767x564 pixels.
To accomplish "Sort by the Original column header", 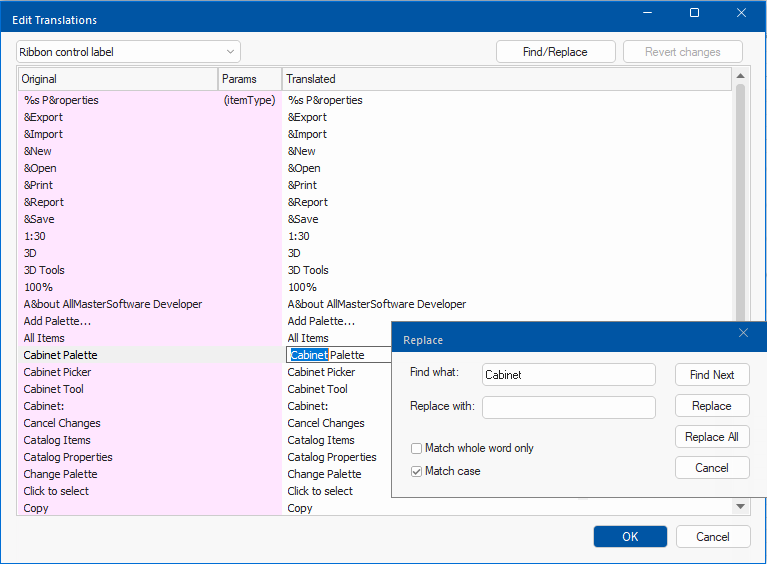I will point(118,79).
